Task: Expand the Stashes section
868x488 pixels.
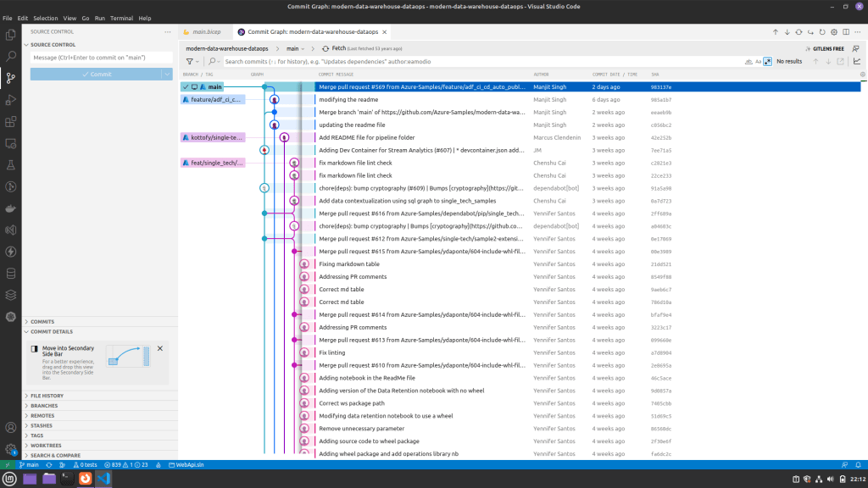Action: tap(42, 425)
